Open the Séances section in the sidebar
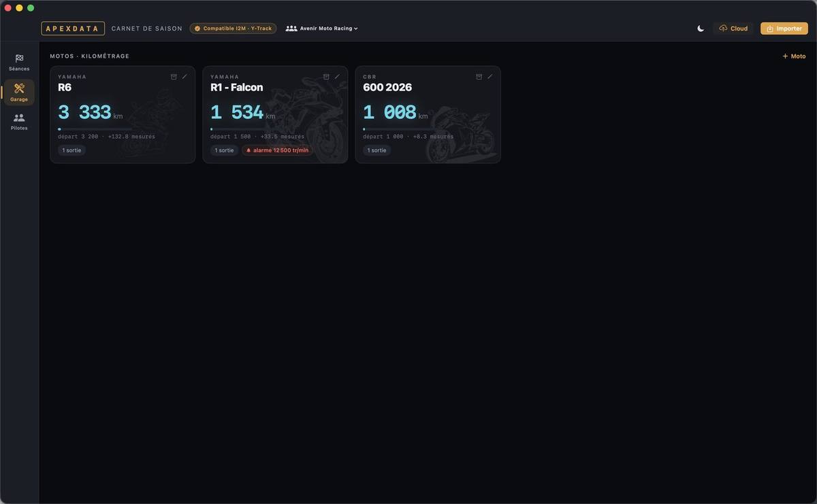The height and width of the screenshot is (504, 817). (x=19, y=63)
